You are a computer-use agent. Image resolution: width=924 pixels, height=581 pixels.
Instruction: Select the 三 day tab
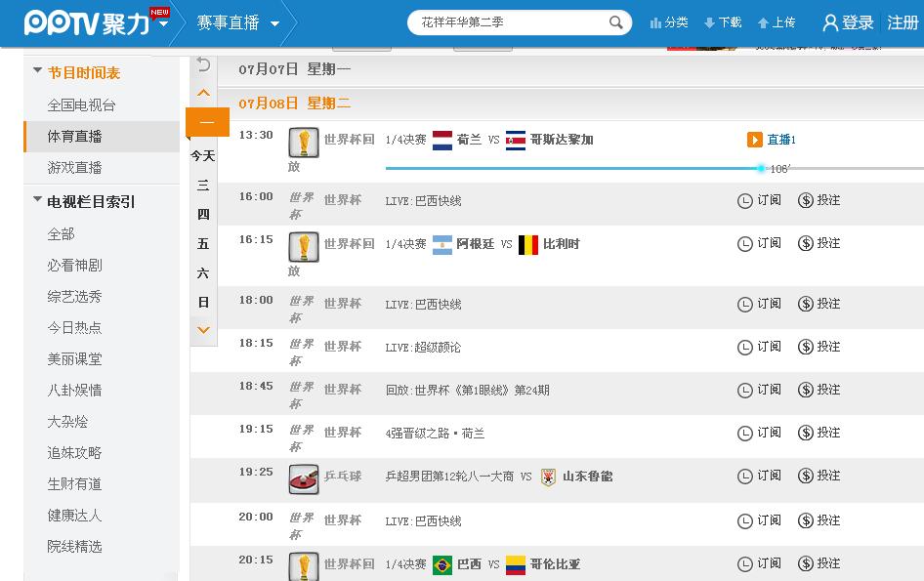203,185
